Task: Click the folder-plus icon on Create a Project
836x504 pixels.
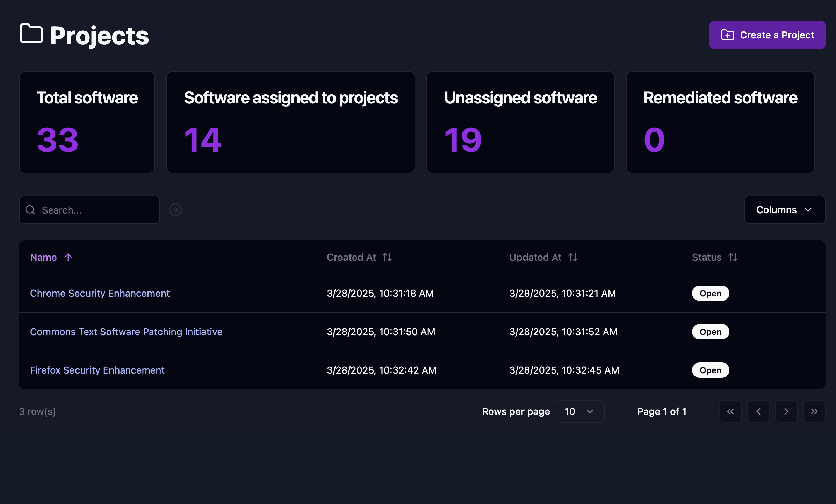Action: tap(727, 35)
